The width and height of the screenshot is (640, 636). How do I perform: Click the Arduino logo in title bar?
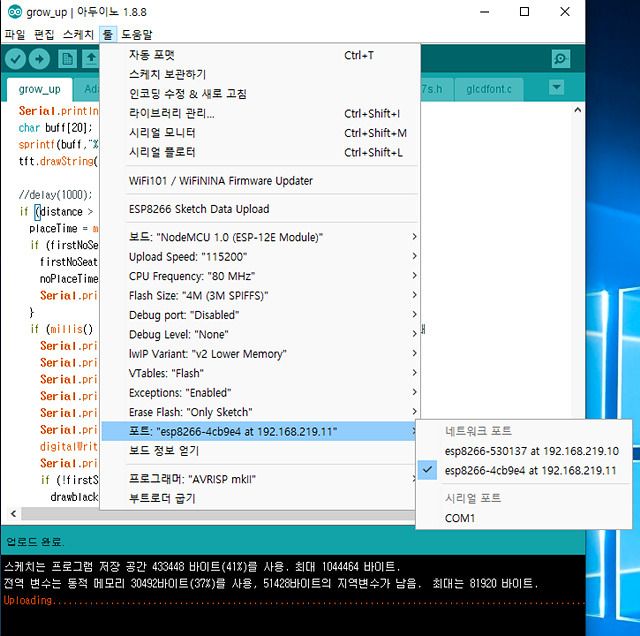(x=15, y=12)
